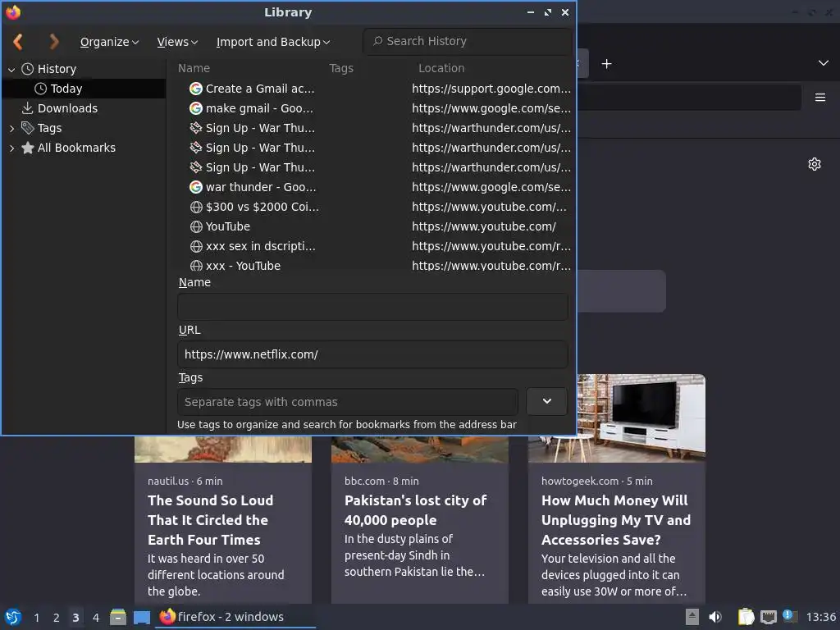Open The Sound So Loud article
Image resolution: width=840 pixels, height=630 pixels.
tap(210, 519)
